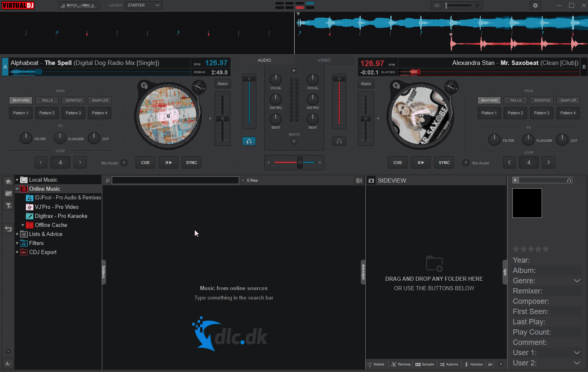Select deck B SCRATCH pads tab
Image resolution: width=588 pixels, height=372 pixels.
click(542, 100)
